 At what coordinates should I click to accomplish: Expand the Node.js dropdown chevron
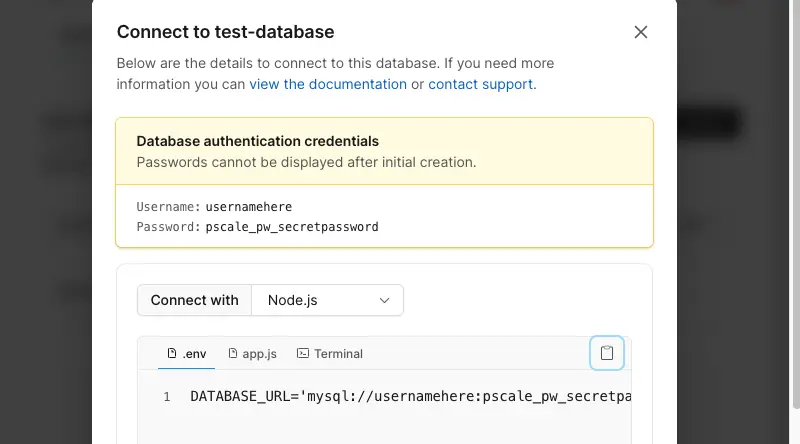pos(385,300)
